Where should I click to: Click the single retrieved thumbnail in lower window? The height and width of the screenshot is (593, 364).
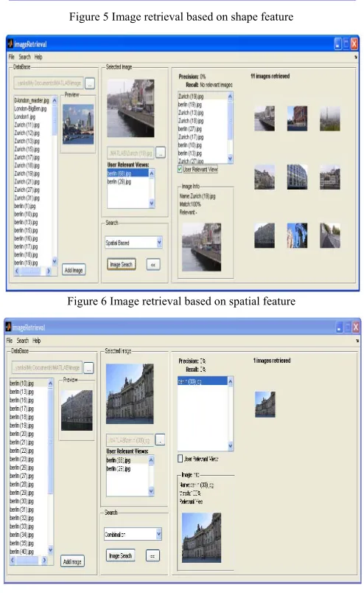pos(265,404)
